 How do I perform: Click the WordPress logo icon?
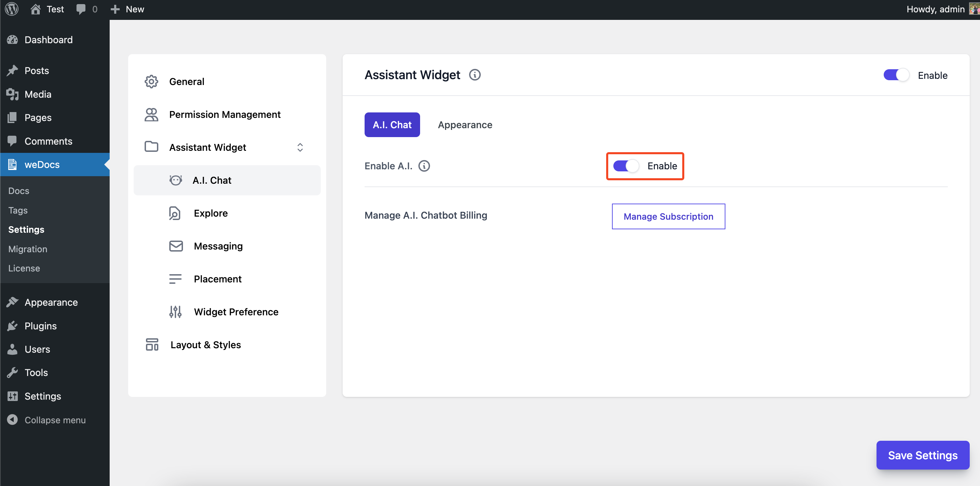click(12, 9)
